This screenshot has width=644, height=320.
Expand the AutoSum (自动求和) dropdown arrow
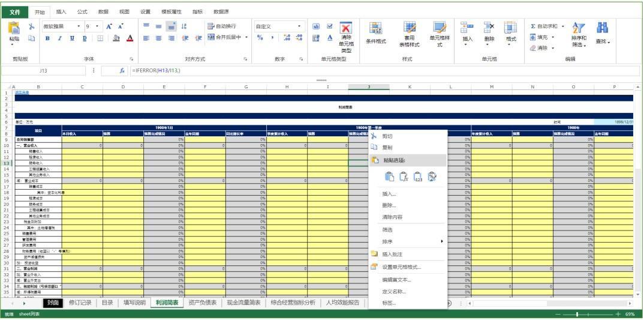point(562,26)
